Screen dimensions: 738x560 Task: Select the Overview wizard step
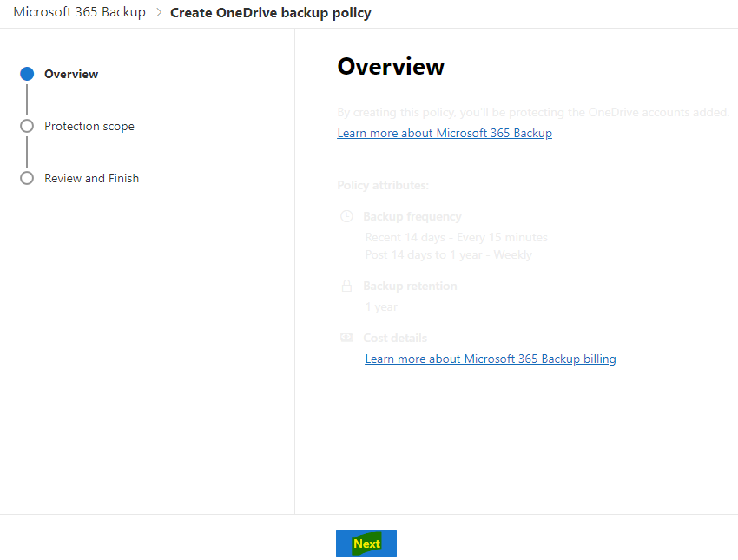(x=71, y=74)
